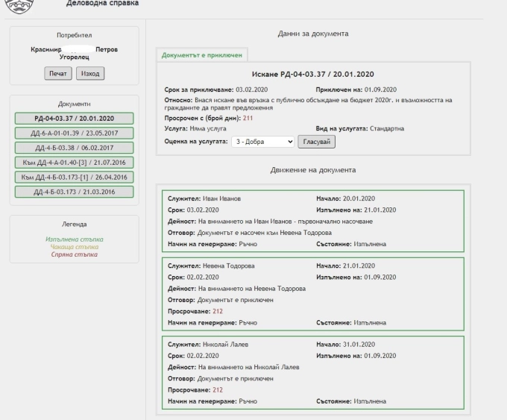Select document ДД-4-Б-03.38 / 06.02.2017
507x420 pixels.
pyautogui.click(x=74, y=148)
